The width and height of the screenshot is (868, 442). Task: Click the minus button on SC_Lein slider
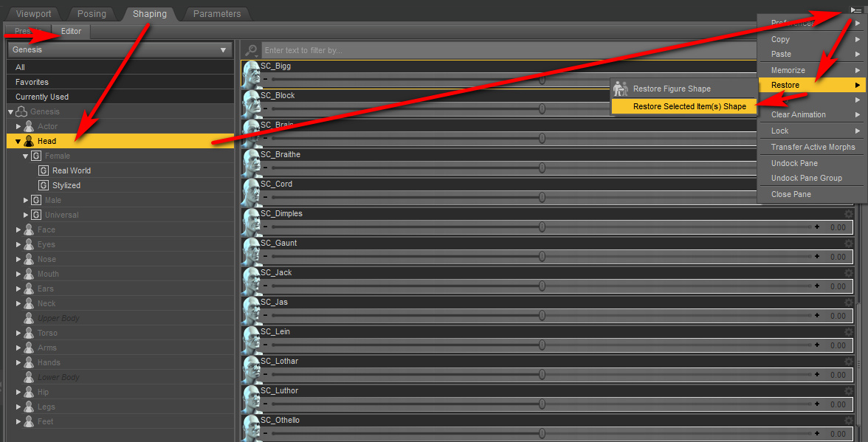point(265,345)
